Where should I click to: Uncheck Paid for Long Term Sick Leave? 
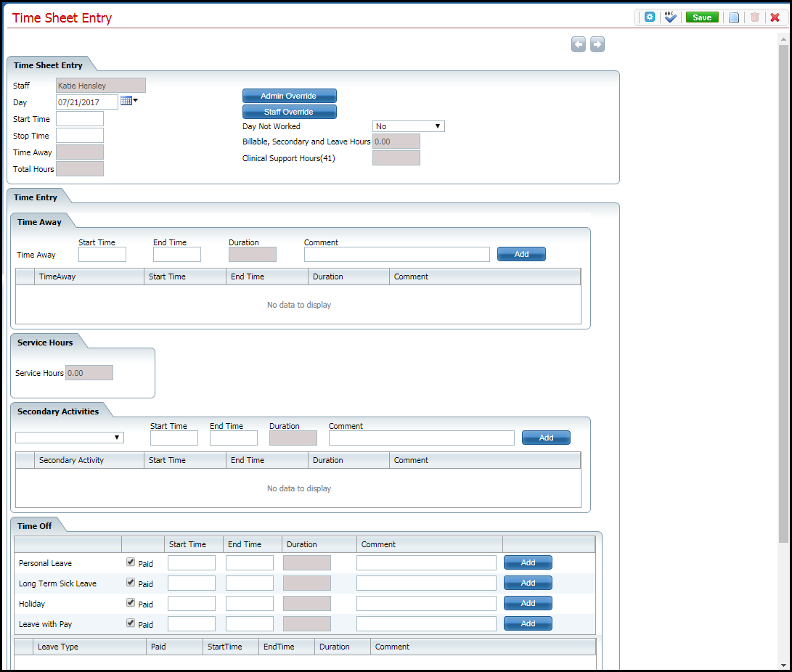(131, 583)
